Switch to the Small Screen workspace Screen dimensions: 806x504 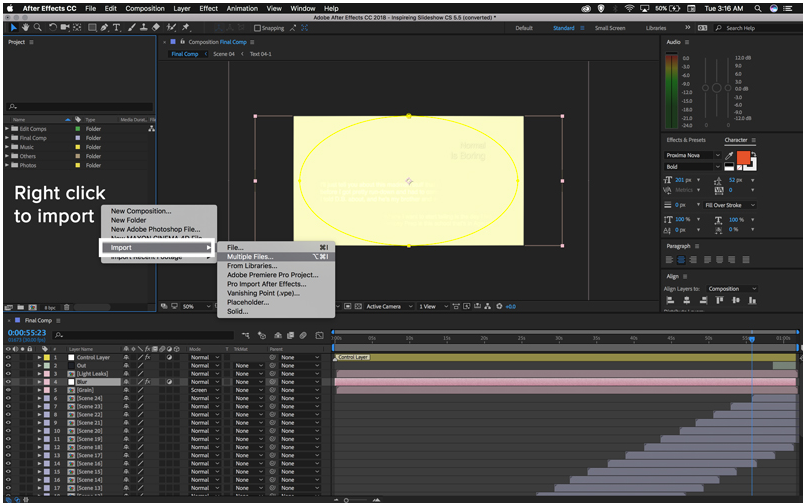pyautogui.click(x=610, y=28)
